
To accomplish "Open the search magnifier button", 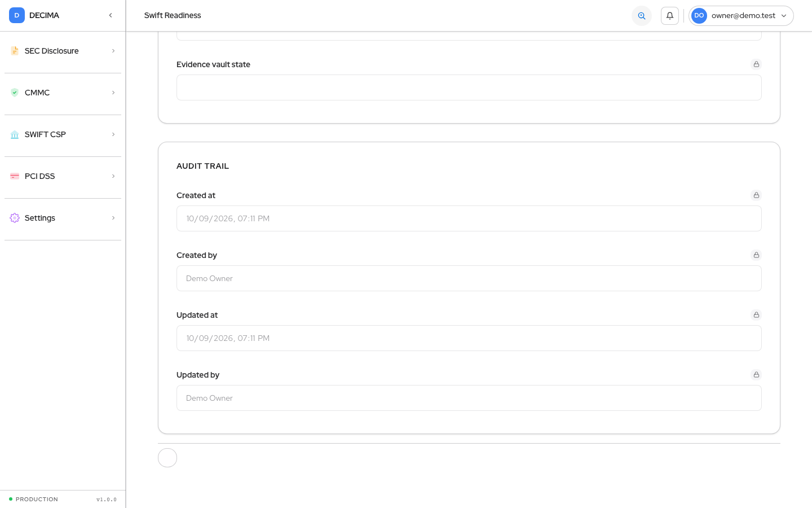I will 642,16.
